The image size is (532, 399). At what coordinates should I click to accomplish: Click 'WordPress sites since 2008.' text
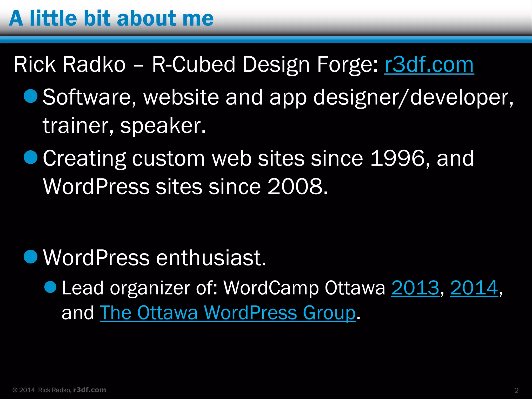[186, 186]
